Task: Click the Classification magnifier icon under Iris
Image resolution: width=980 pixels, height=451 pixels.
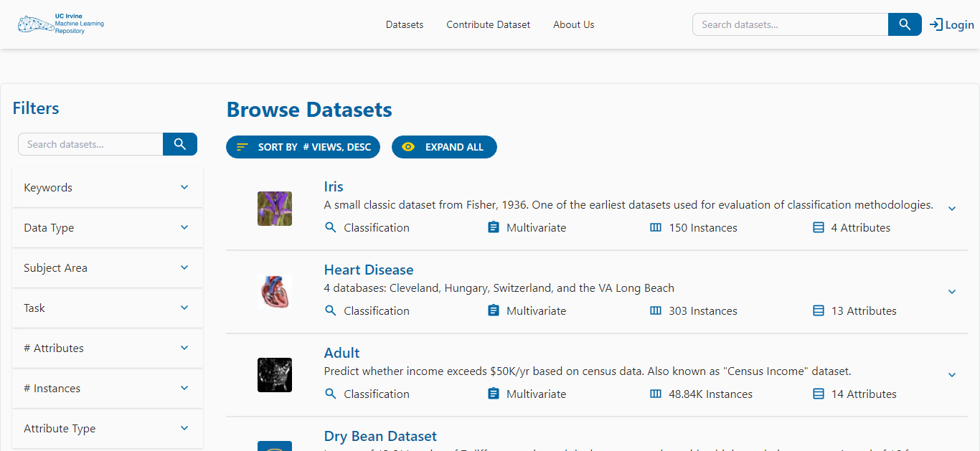Action: [x=331, y=227]
